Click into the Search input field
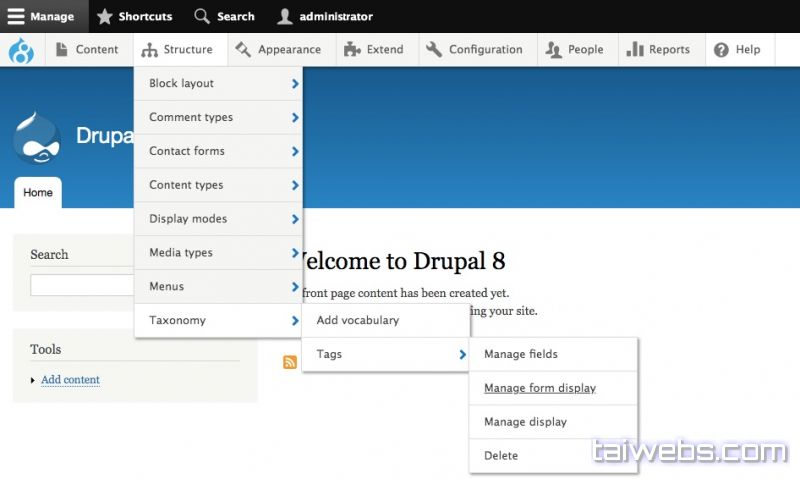This screenshot has width=800, height=479. coord(82,286)
